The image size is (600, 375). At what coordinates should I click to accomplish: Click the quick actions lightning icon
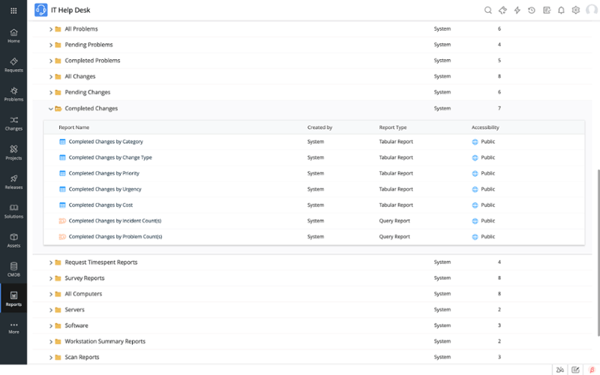(517, 10)
